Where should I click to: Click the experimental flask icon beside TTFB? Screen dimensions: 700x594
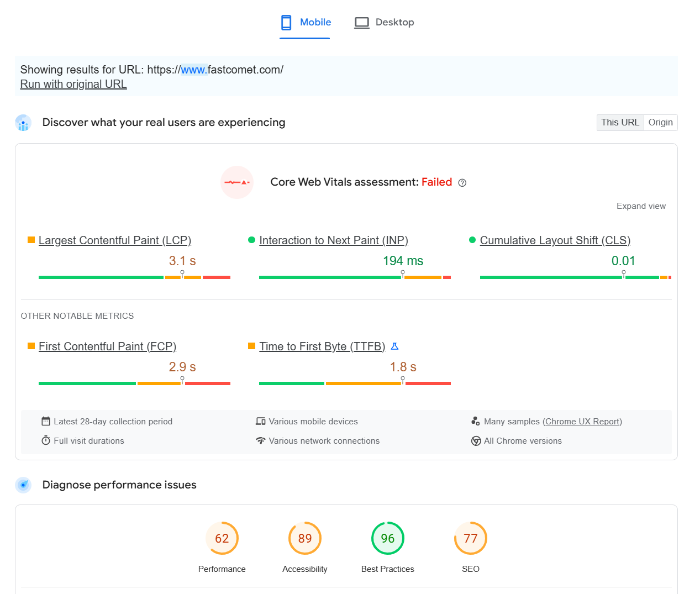click(x=394, y=346)
